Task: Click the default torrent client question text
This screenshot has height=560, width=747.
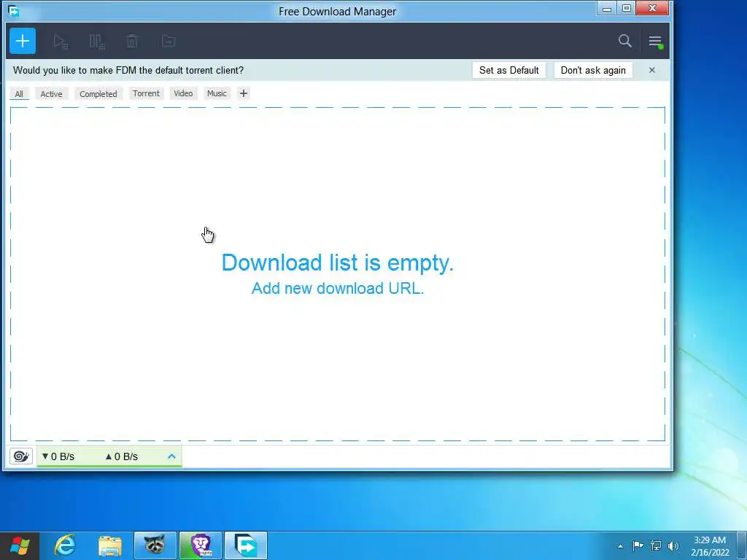Action: tap(128, 71)
